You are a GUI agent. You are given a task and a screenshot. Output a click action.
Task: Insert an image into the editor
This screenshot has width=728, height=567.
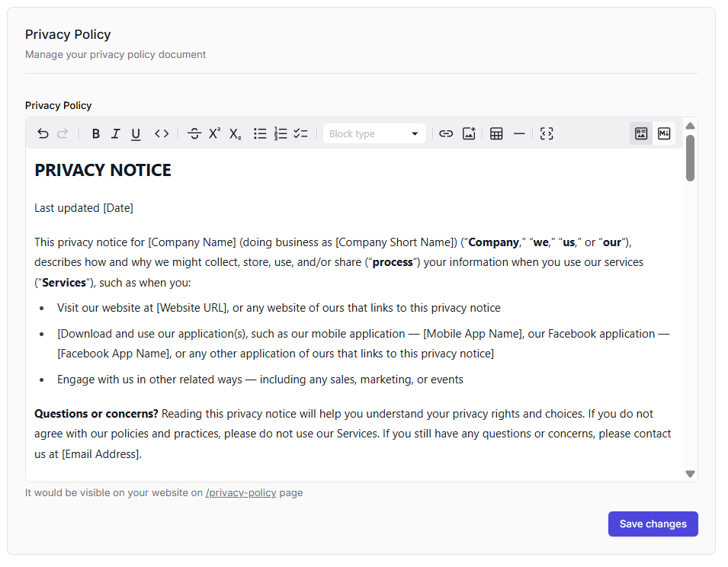click(469, 134)
